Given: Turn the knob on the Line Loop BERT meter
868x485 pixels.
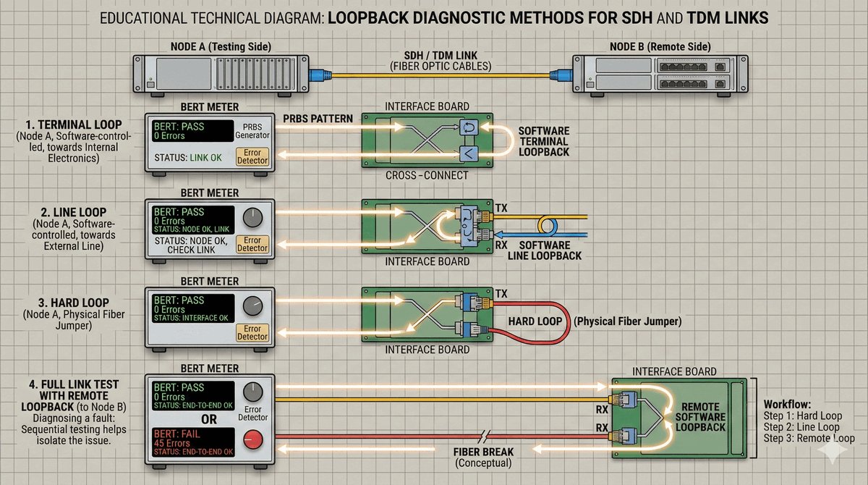Looking at the screenshot, I should (x=252, y=217).
